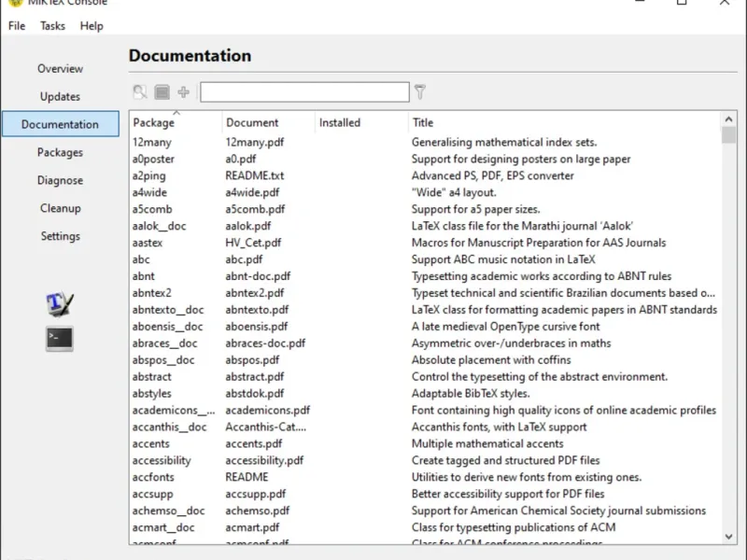Click title 'Multiple mathematical accents'

(487, 444)
